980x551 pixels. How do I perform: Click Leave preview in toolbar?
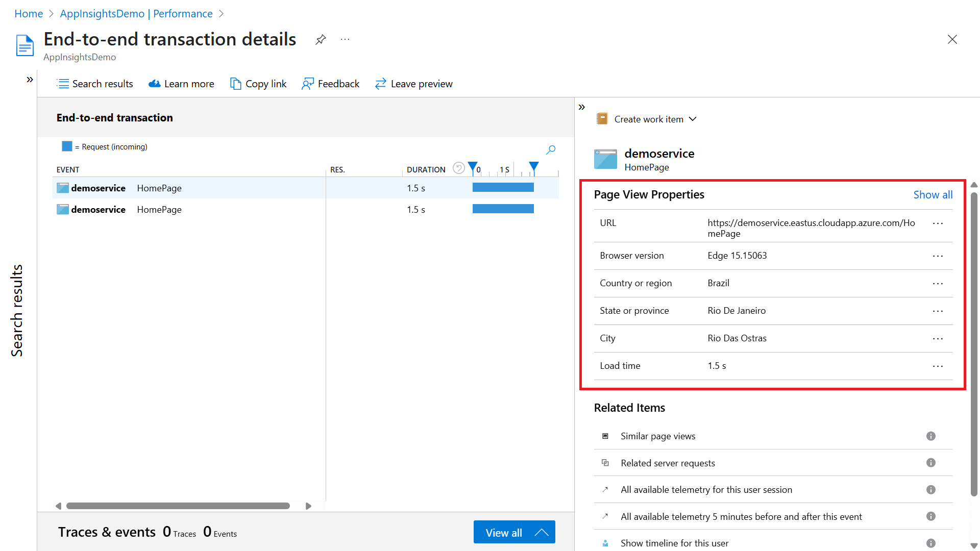click(414, 84)
